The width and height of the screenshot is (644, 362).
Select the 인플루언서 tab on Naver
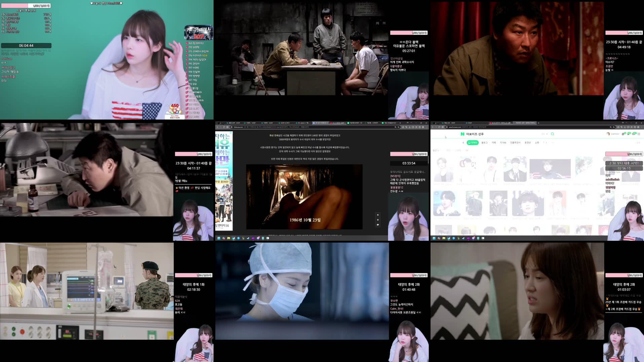[x=515, y=143]
